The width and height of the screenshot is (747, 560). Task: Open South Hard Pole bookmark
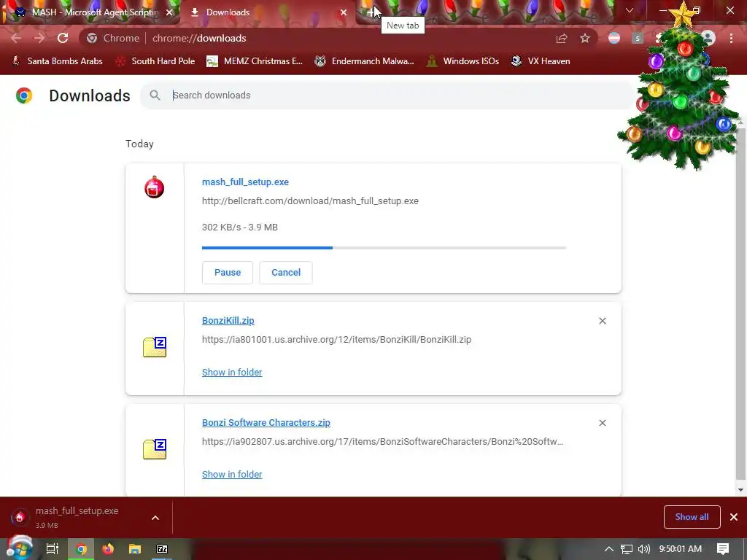(x=155, y=61)
